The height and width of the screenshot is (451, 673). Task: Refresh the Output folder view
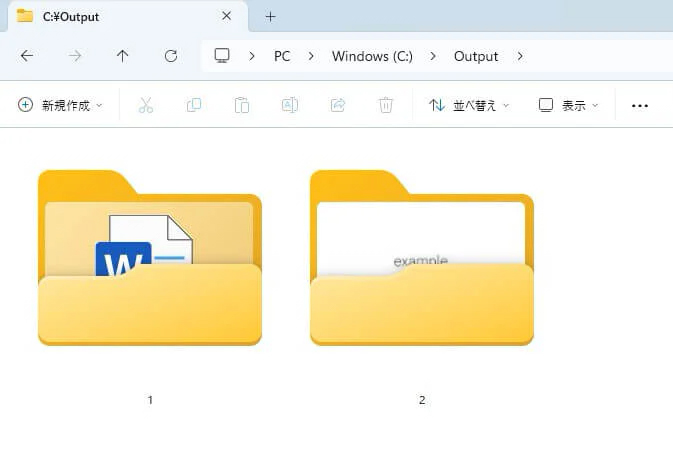171,56
